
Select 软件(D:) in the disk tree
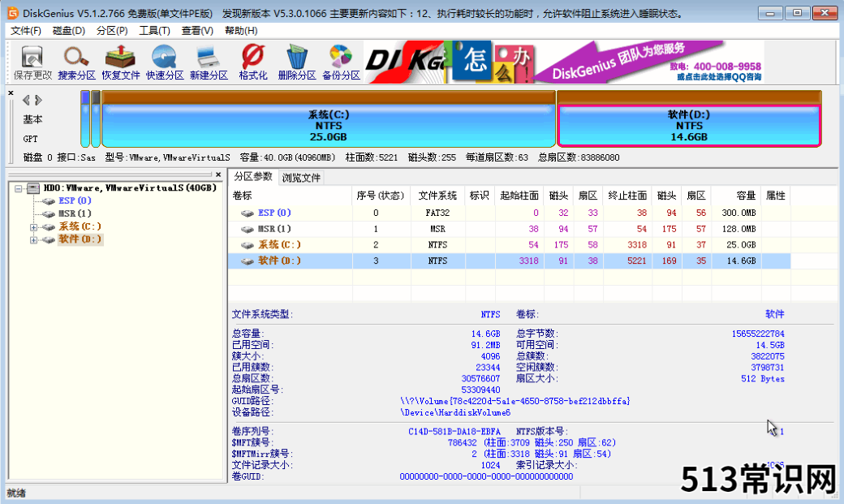pyautogui.click(x=80, y=239)
